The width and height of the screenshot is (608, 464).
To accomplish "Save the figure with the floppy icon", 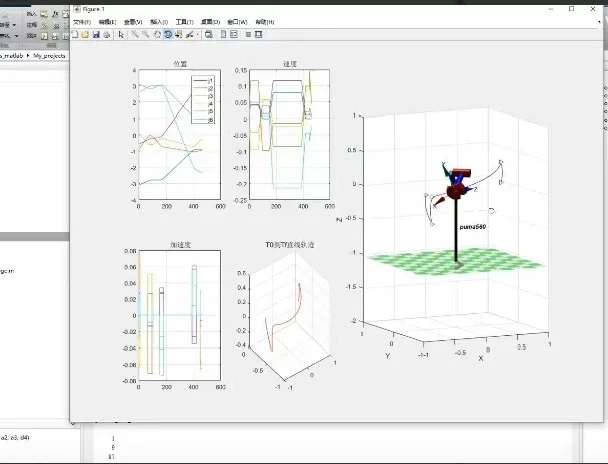I will 96,34.
